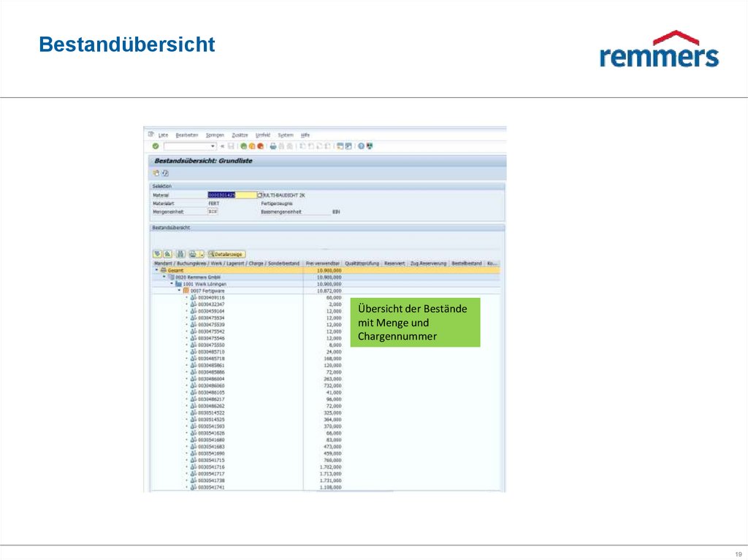Screen dimensions: 748x560
Task: Click the quantity value 263,000
Action: 332,379
